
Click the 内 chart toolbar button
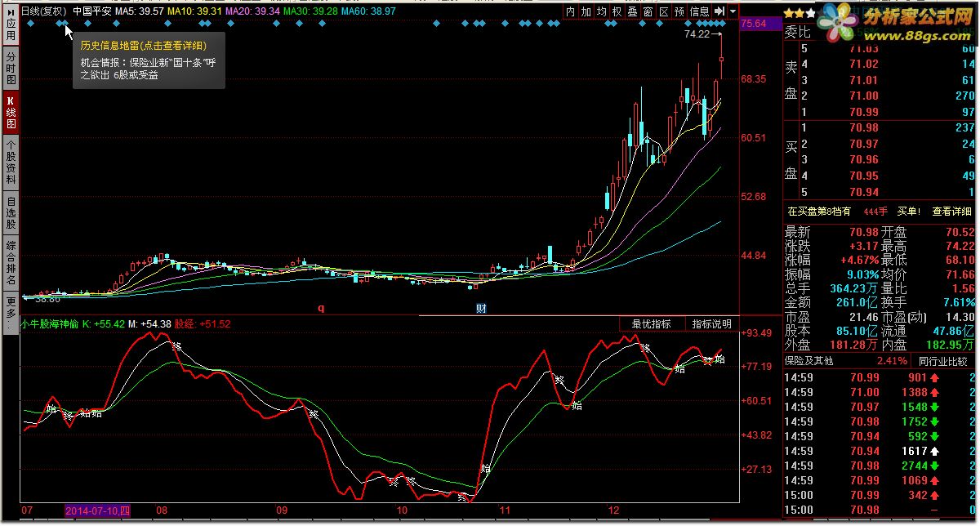click(x=571, y=11)
